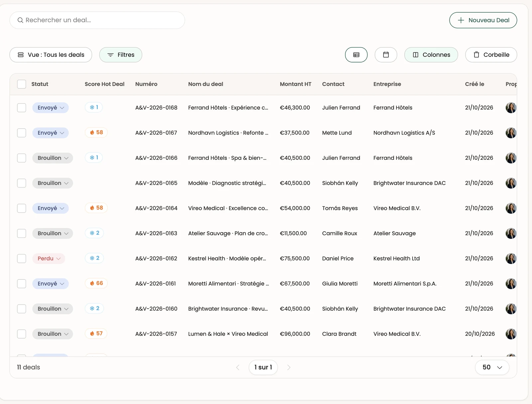532x404 pixels.
Task: Click amount €96,000.00 cell
Action: pos(295,334)
